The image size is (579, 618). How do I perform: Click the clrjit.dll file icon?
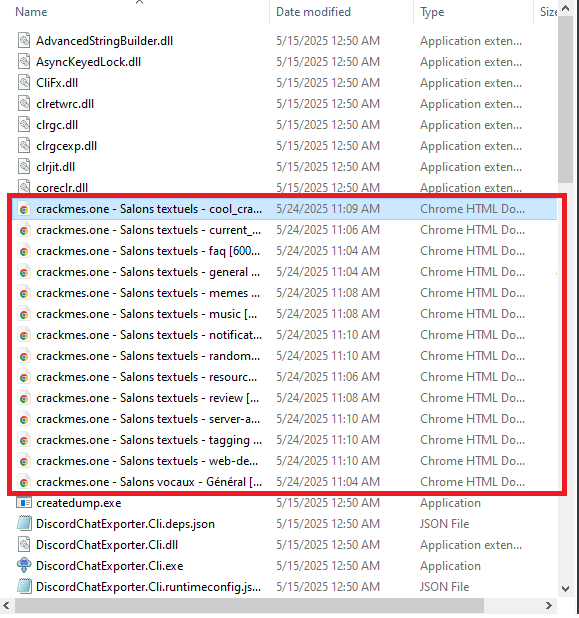(24, 167)
